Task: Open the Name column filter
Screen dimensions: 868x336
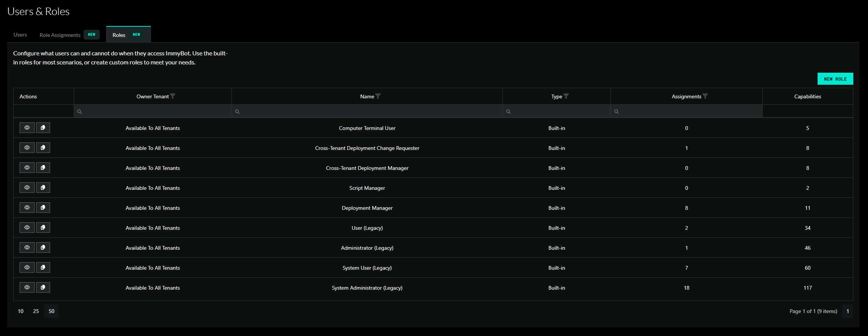Action: [x=378, y=96]
